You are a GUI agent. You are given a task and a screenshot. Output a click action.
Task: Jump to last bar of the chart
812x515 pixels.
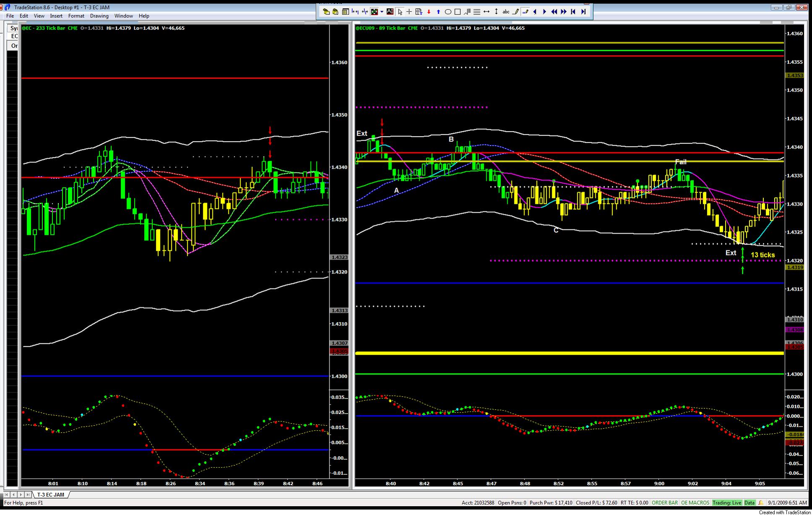click(583, 12)
